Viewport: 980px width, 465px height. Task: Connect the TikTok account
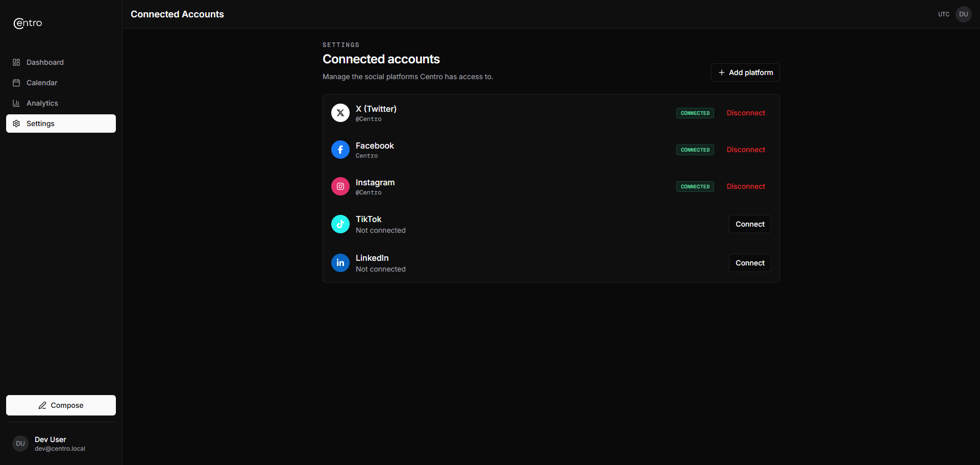pyautogui.click(x=750, y=224)
